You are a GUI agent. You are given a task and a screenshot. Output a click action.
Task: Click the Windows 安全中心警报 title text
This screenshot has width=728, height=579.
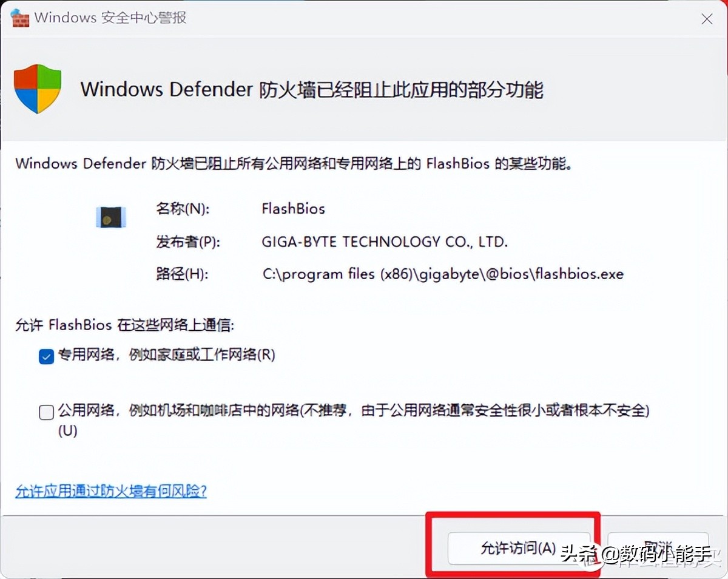click(x=110, y=18)
